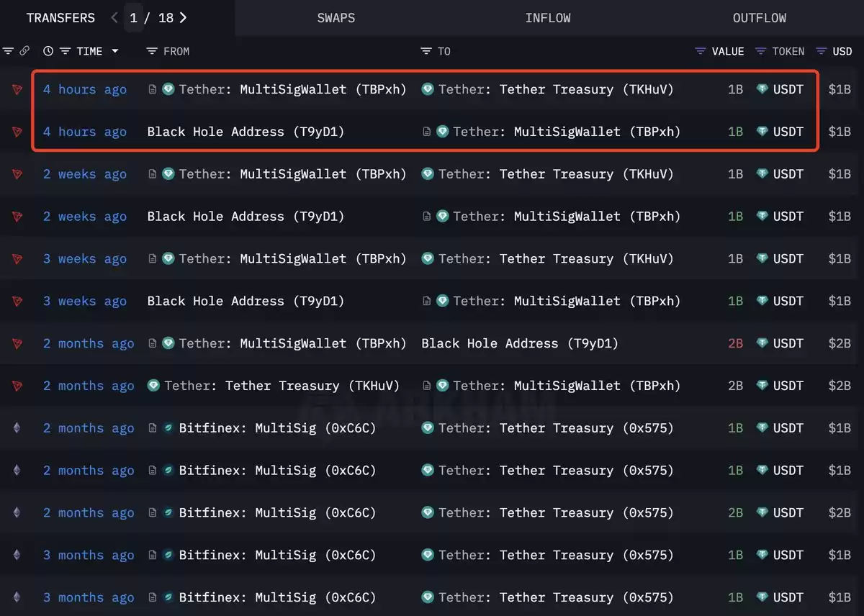The image size is (864, 616).
Task: Click contract icon before Bitfinex MultiSig in 2B row
Action: tap(153, 513)
